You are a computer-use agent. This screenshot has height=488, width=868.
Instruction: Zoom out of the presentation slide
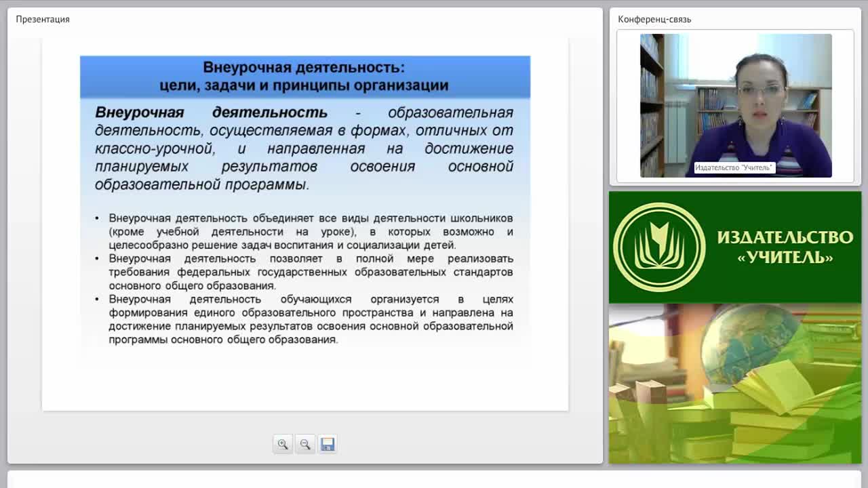click(x=305, y=444)
